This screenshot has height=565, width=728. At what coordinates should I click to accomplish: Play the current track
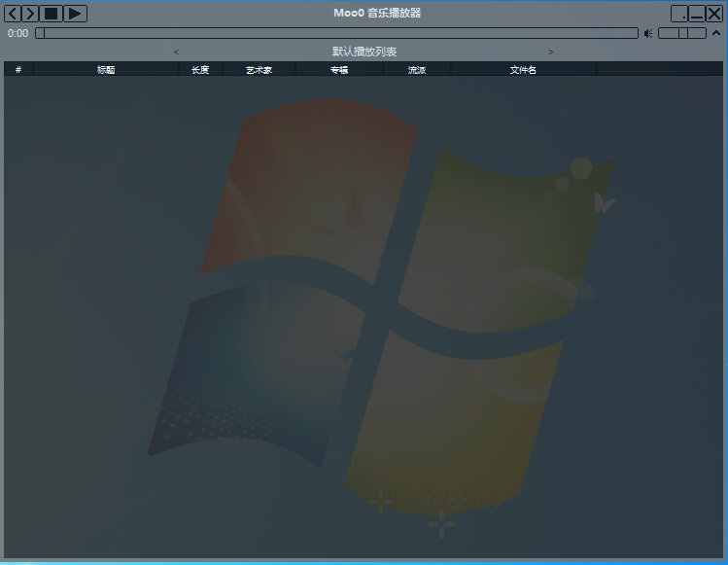pos(75,14)
